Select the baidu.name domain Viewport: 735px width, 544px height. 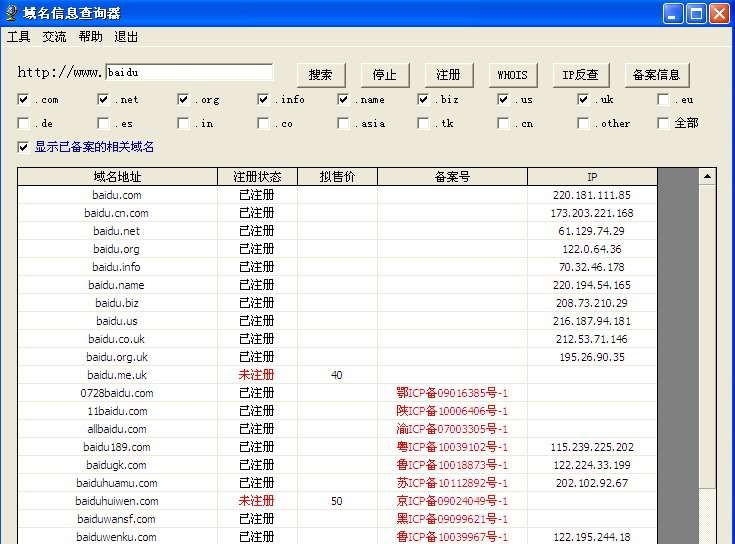(x=117, y=285)
